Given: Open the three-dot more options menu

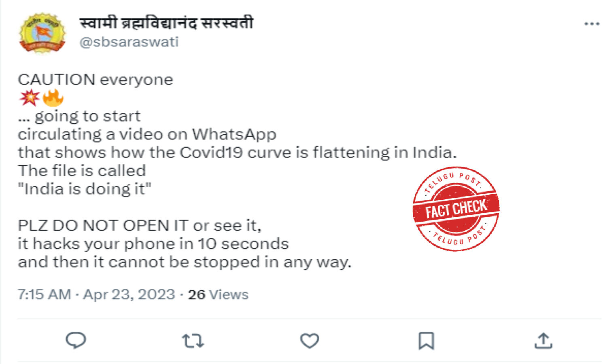Looking at the screenshot, I should [592, 24].
